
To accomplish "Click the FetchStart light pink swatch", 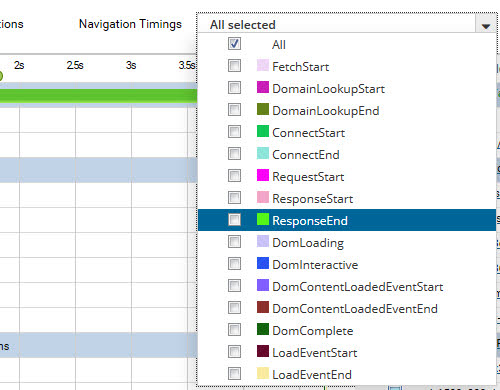I will coord(263,65).
